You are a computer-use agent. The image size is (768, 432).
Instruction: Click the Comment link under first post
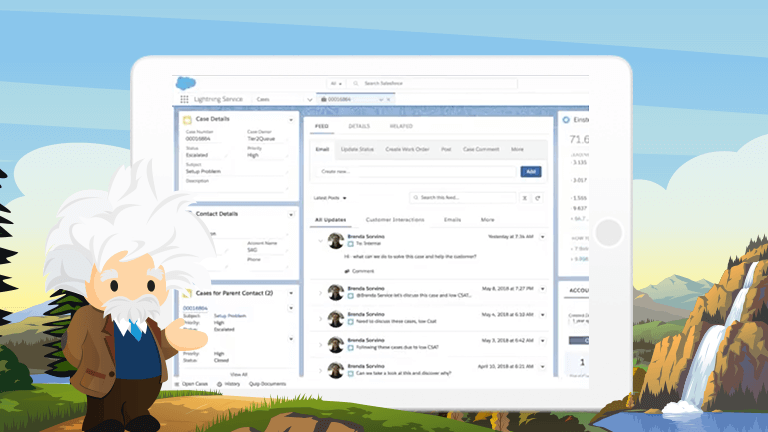[363, 271]
